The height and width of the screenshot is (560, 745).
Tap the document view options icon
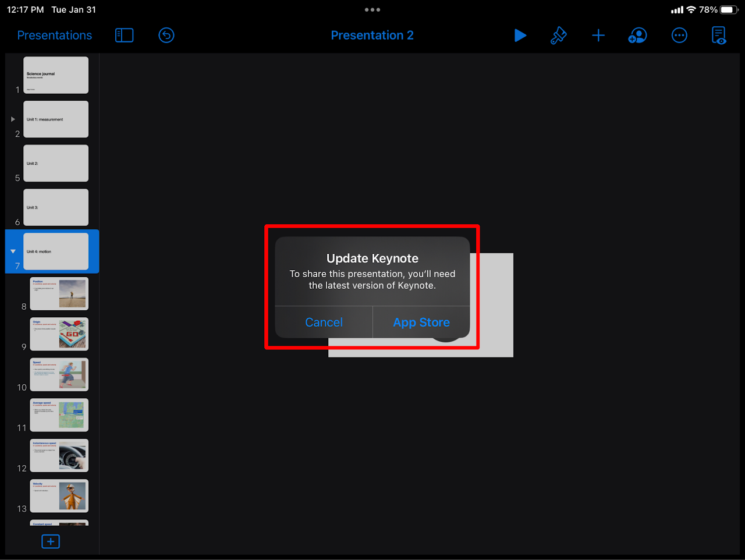[719, 36]
